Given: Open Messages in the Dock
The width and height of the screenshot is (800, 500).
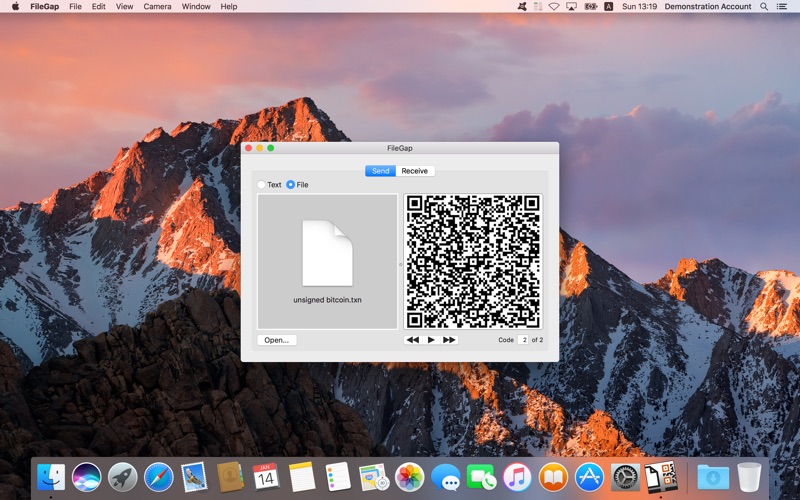Looking at the screenshot, I should tap(445, 477).
